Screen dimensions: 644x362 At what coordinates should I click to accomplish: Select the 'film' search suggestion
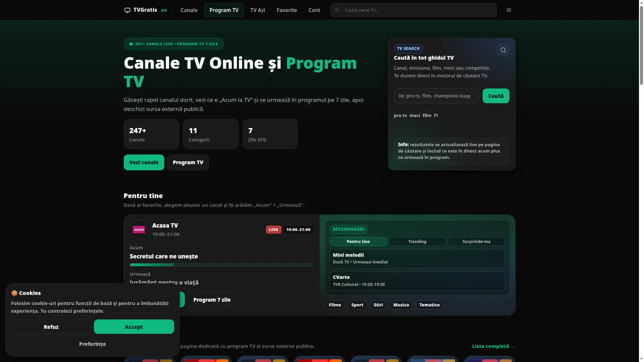tap(427, 115)
